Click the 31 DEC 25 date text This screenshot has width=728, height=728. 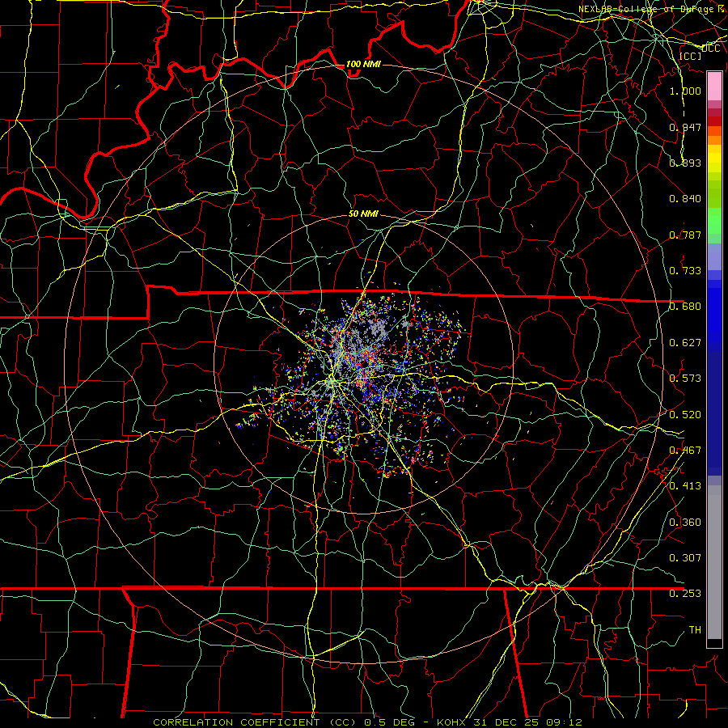coord(506,722)
